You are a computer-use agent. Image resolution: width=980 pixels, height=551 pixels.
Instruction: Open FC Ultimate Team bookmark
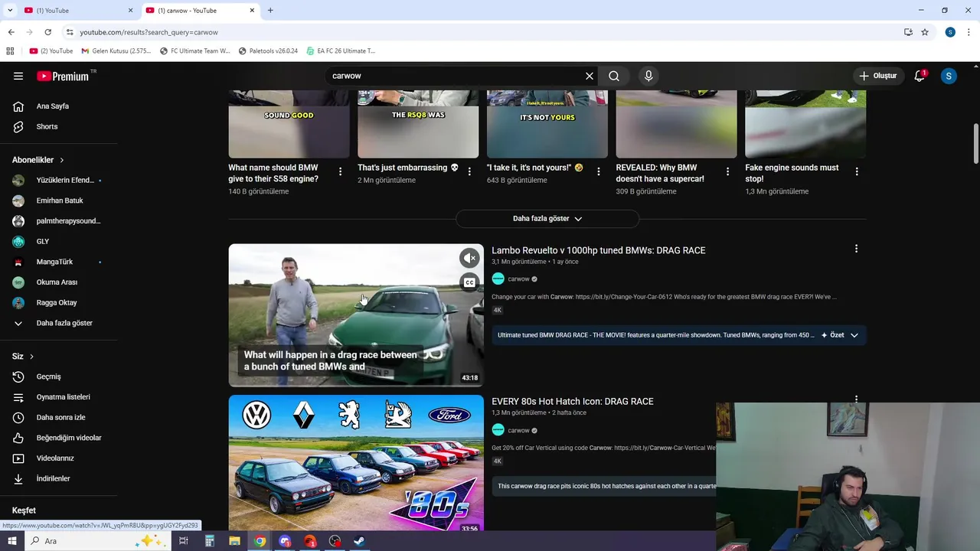[194, 51]
